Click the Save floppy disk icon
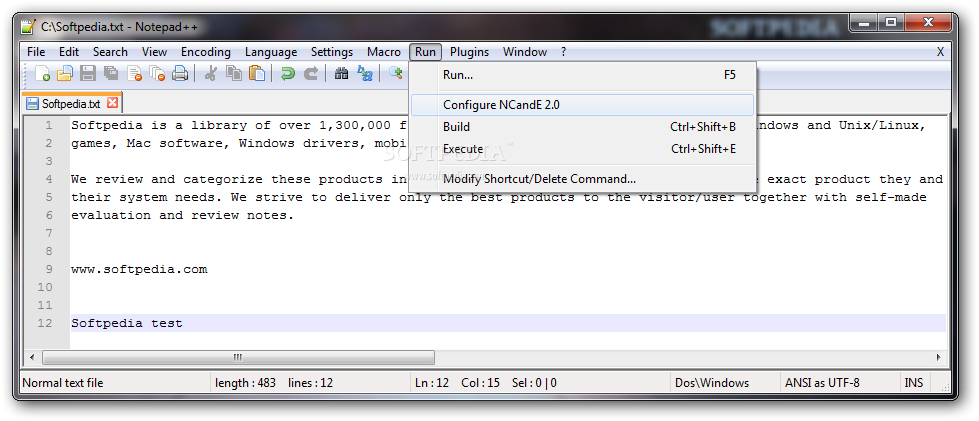This screenshot has height=421, width=979. click(87, 74)
